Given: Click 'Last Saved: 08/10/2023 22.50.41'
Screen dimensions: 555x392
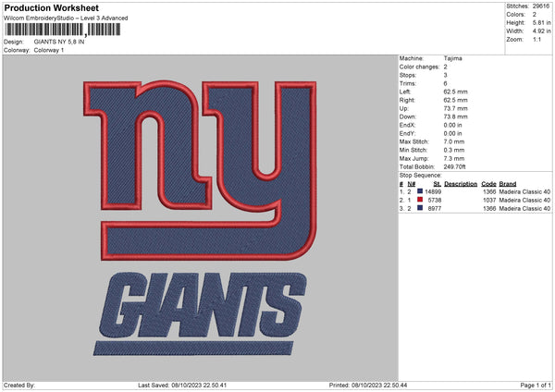Looking at the screenshot, I should pyautogui.click(x=182, y=386).
